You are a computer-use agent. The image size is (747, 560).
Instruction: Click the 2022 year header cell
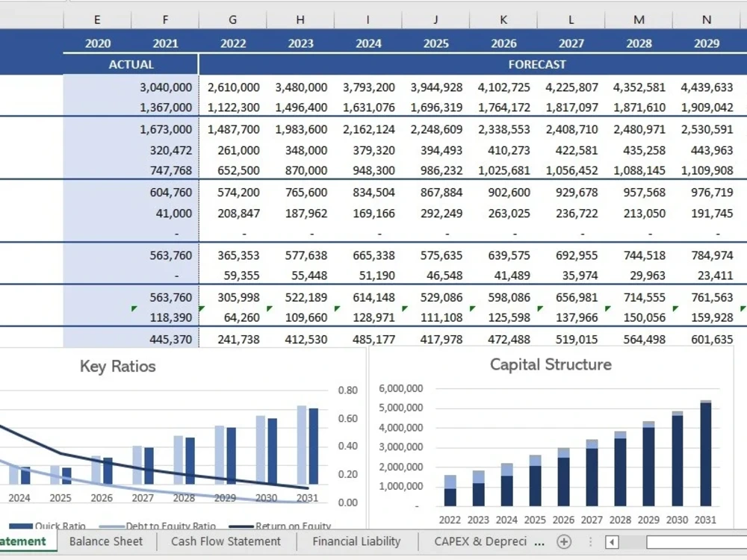[x=233, y=43]
